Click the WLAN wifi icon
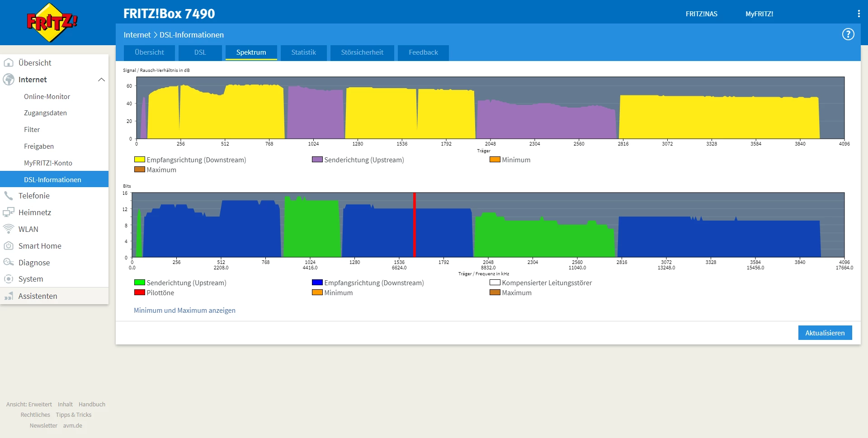Image resolution: width=868 pixels, height=438 pixels. [9, 229]
